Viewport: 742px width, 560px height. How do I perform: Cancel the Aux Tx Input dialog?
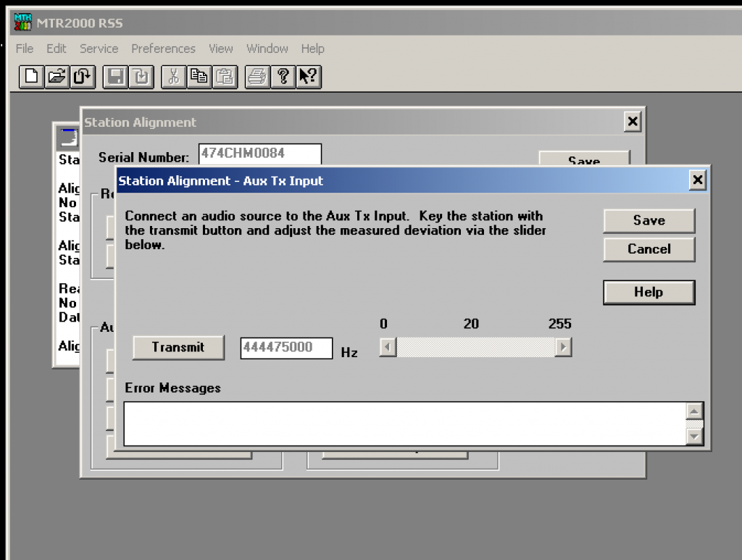[649, 248]
